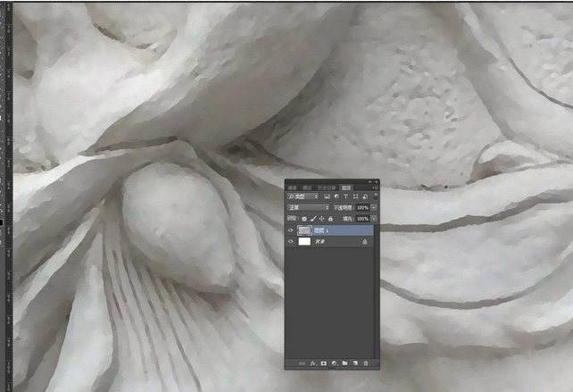
Task: Toggle lock all for the layer
Action: [330, 218]
